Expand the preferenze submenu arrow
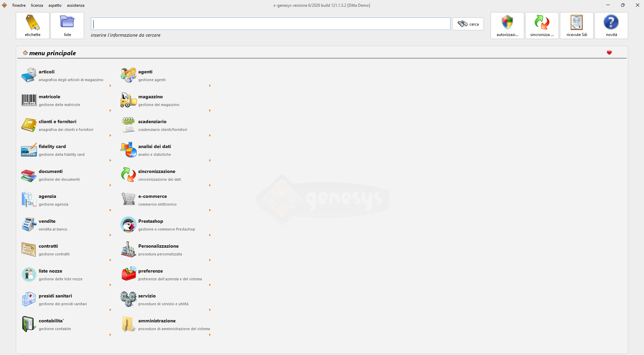 click(x=210, y=285)
